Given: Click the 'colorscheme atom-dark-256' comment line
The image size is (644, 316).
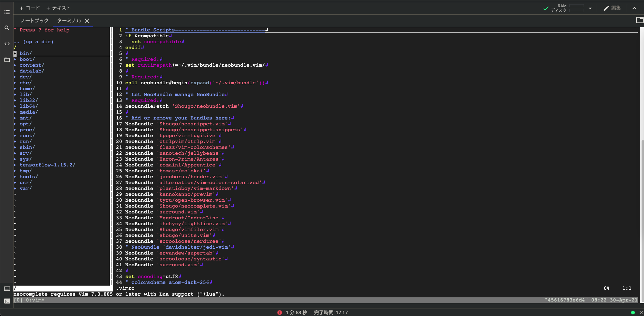Looking at the screenshot, I should pyautogui.click(x=169, y=283).
